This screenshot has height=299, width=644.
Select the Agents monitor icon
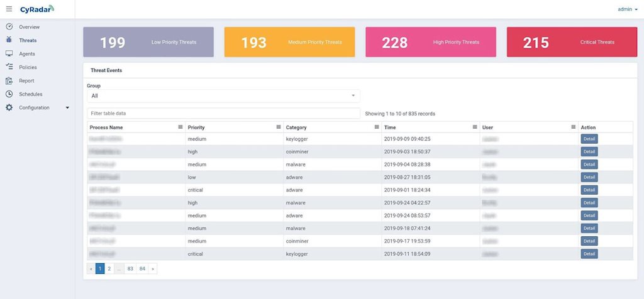[9, 54]
